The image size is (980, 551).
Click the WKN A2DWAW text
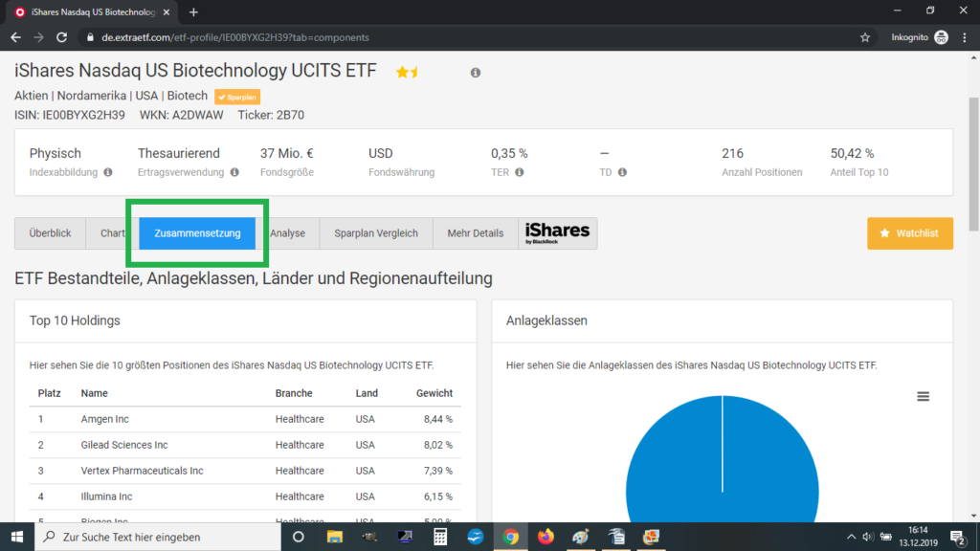[x=181, y=115]
